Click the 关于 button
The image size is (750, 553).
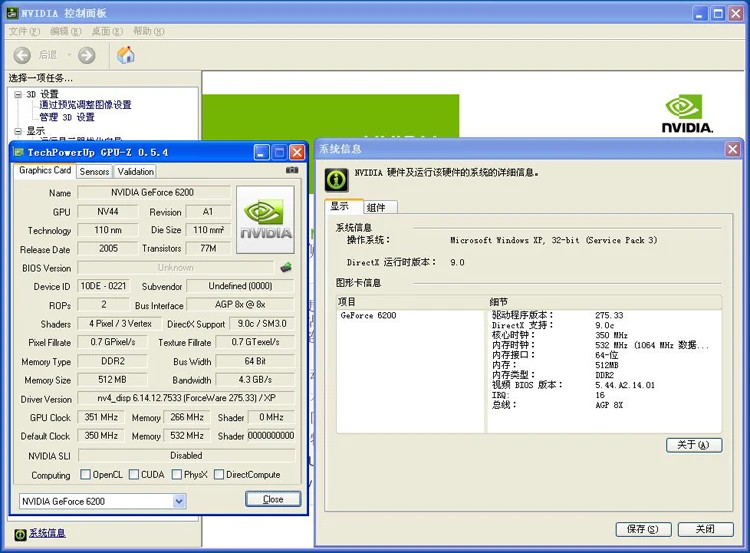tap(694, 445)
